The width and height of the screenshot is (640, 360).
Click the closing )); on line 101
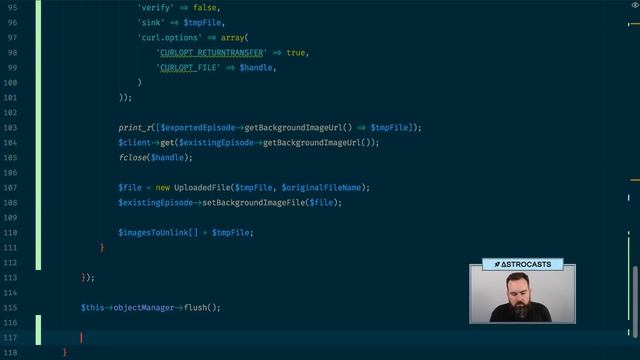click(125, 98)
